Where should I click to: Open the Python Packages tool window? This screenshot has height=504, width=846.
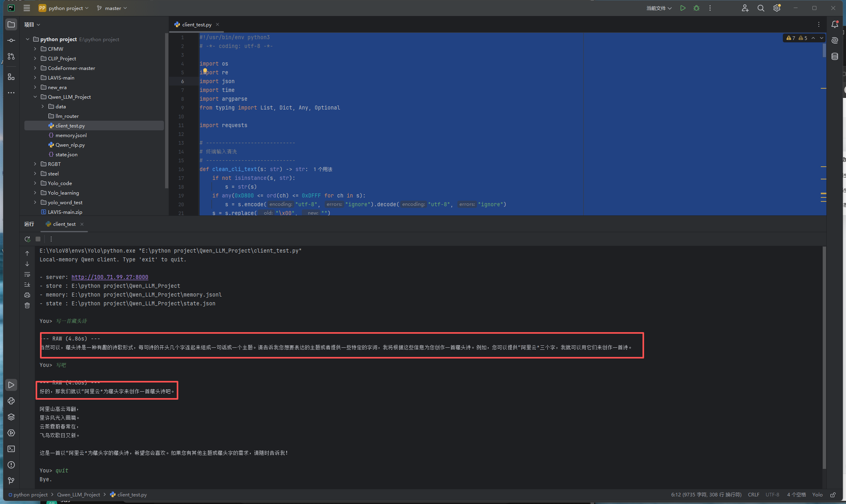(11, 417)
